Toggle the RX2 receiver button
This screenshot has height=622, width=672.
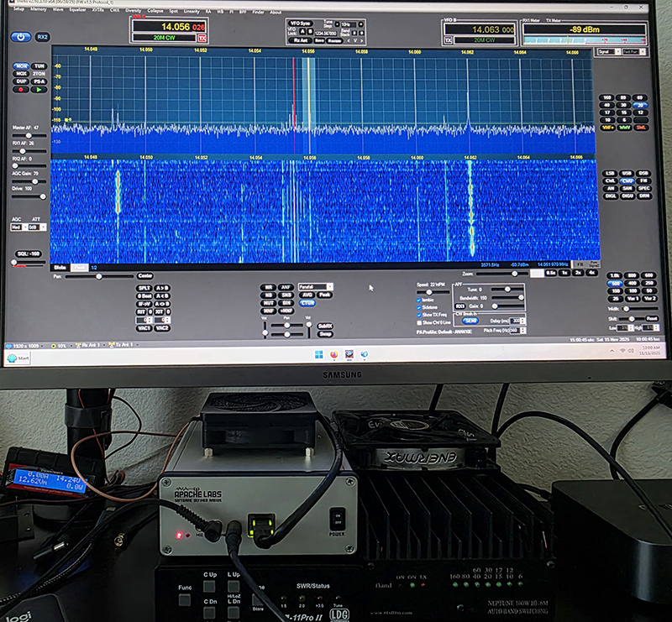point(43,37)
